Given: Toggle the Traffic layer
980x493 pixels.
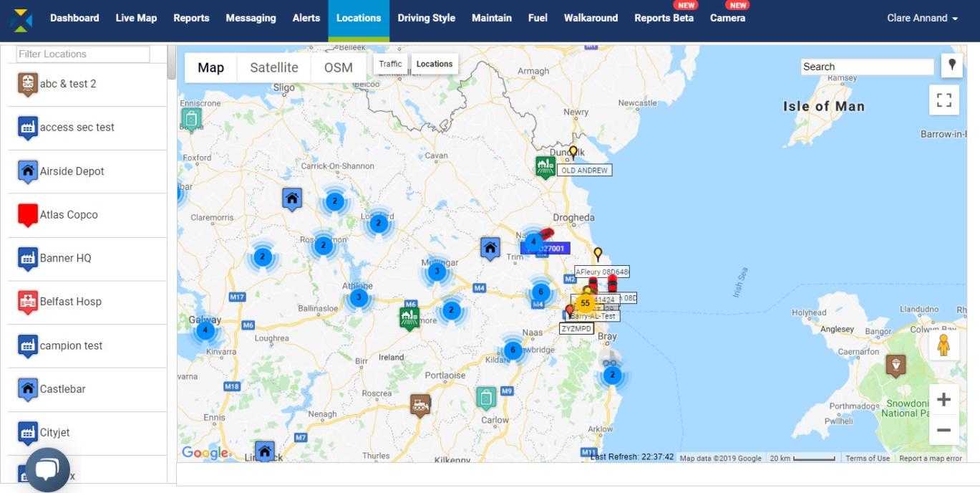Looking at the screenshot, I should [391, 64].
